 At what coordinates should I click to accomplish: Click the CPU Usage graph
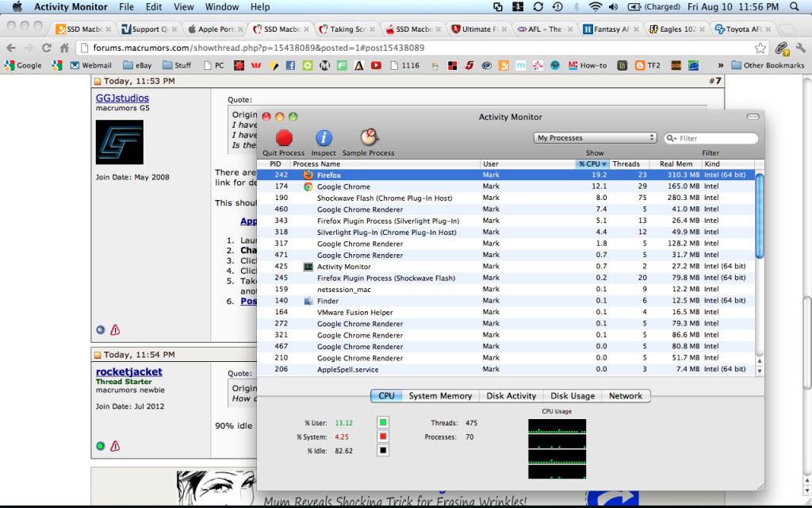(x=557, y=449)
